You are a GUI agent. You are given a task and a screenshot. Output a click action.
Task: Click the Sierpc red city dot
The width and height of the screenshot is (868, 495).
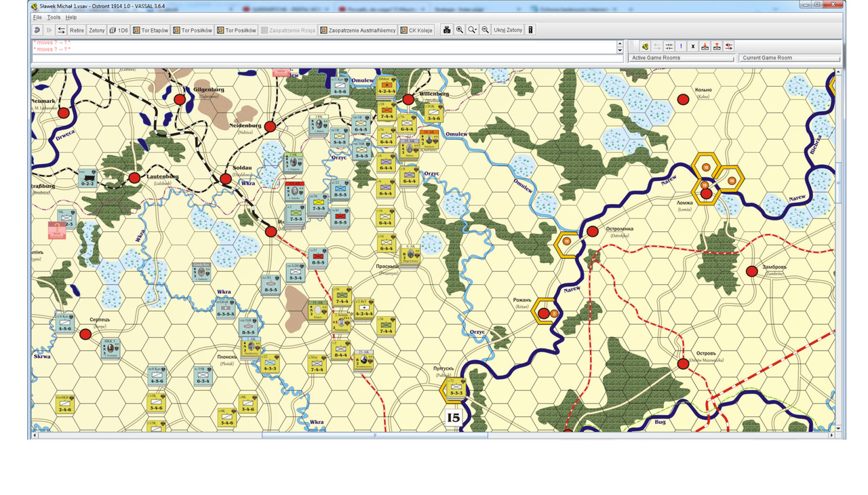[x=85, y=334]
